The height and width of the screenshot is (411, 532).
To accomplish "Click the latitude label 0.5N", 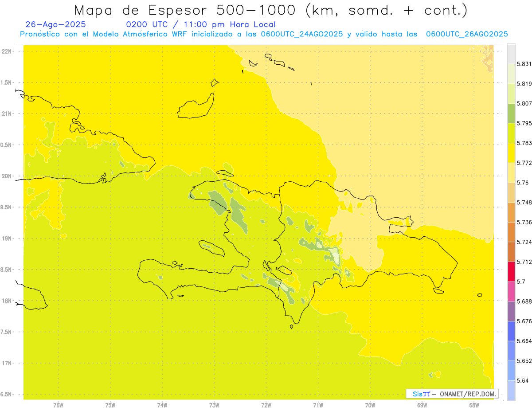I will point(6,145).
